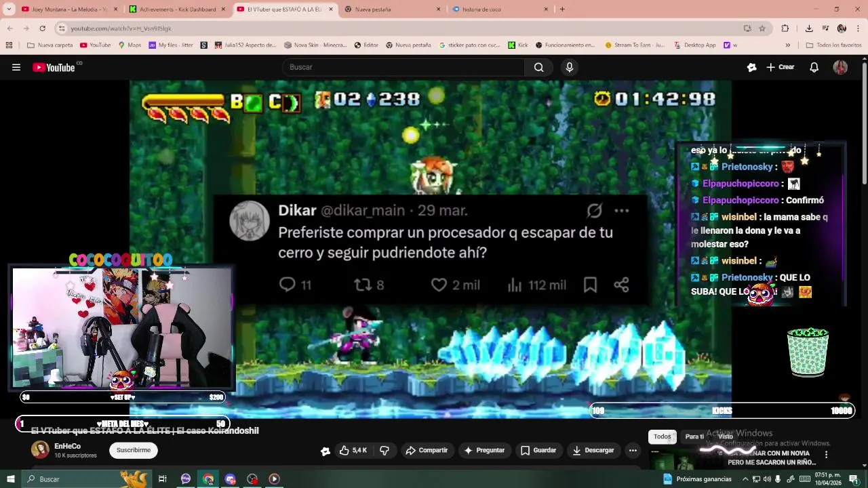The width and height of the screenshot is (868, 488).
Task: Click the Preguntar button
Action: (484, 450)
